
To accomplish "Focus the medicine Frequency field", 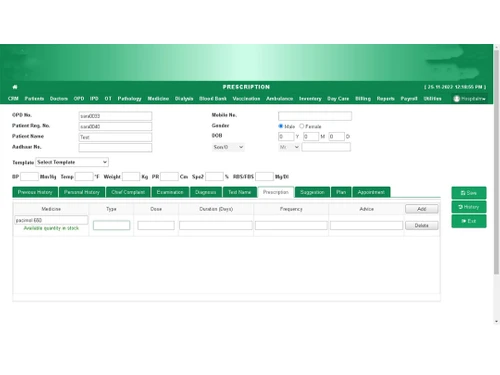I will [291, 226].
